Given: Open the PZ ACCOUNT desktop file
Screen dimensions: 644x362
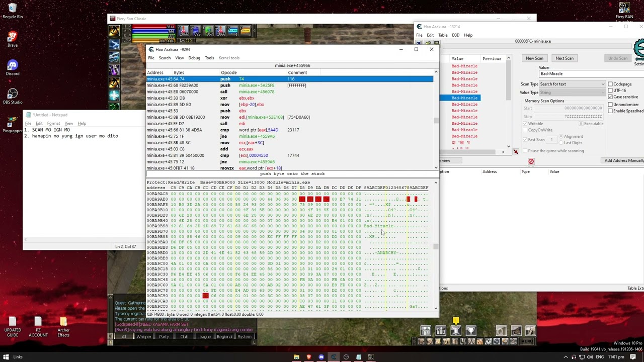Looking at the screenshot, I should [x=38, y=327].
